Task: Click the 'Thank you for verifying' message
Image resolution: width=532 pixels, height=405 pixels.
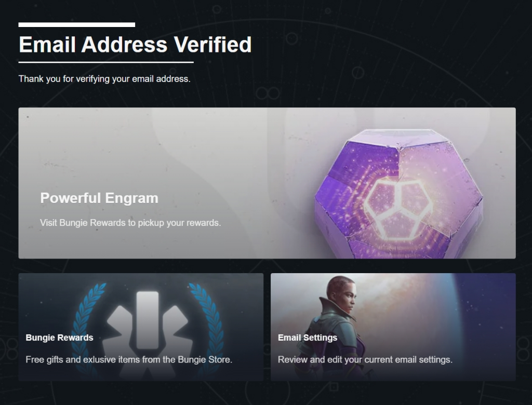Action: (x=104, y=79)
